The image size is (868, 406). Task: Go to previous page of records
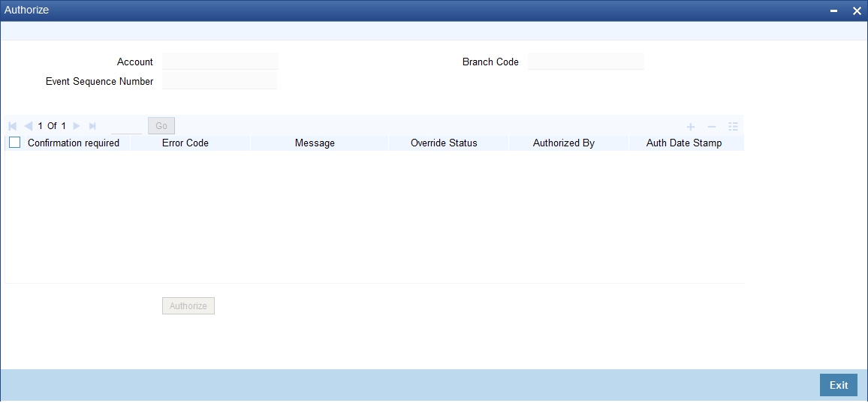point(29,126)
